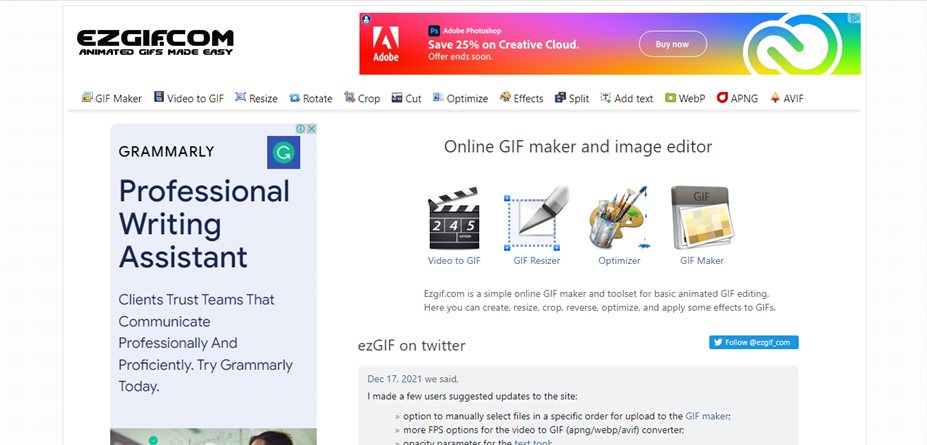Click the Video to GIF clapperboard icon

454,219
